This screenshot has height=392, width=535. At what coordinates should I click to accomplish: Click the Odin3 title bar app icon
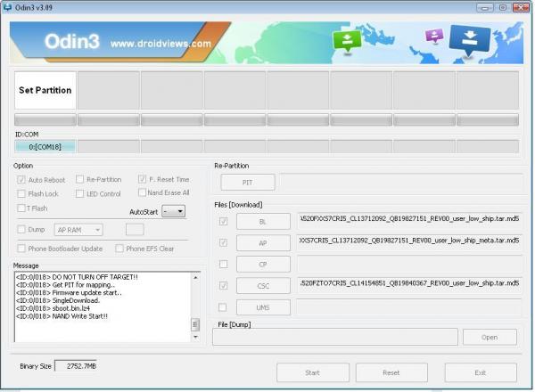(7, 7)
